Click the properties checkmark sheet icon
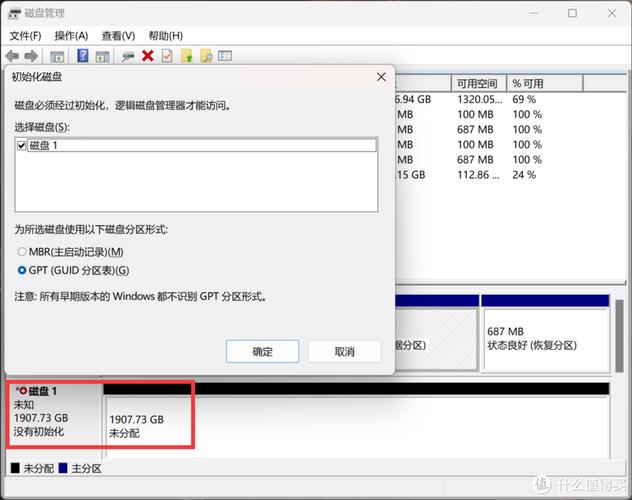 (167, 56)
